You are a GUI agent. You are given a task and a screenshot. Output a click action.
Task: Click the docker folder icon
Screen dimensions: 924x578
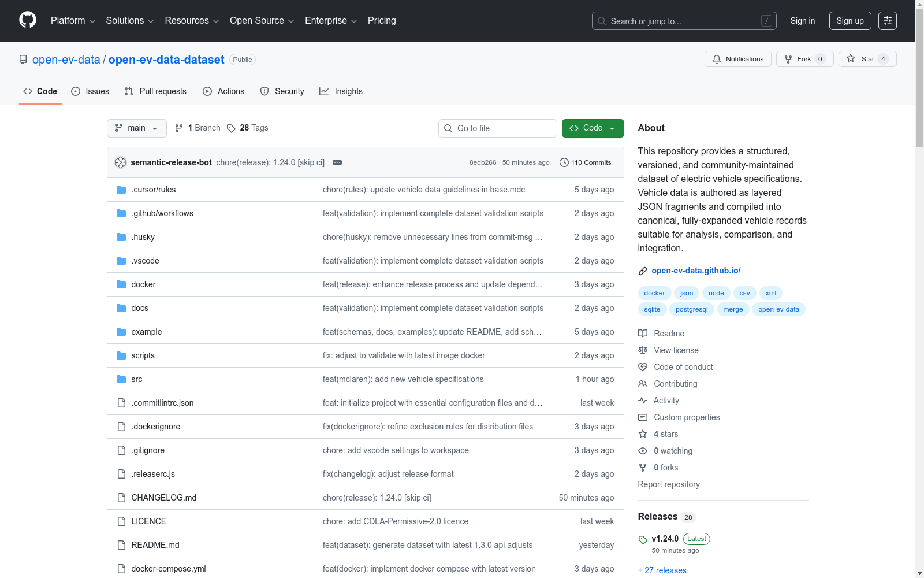point(121,284)
